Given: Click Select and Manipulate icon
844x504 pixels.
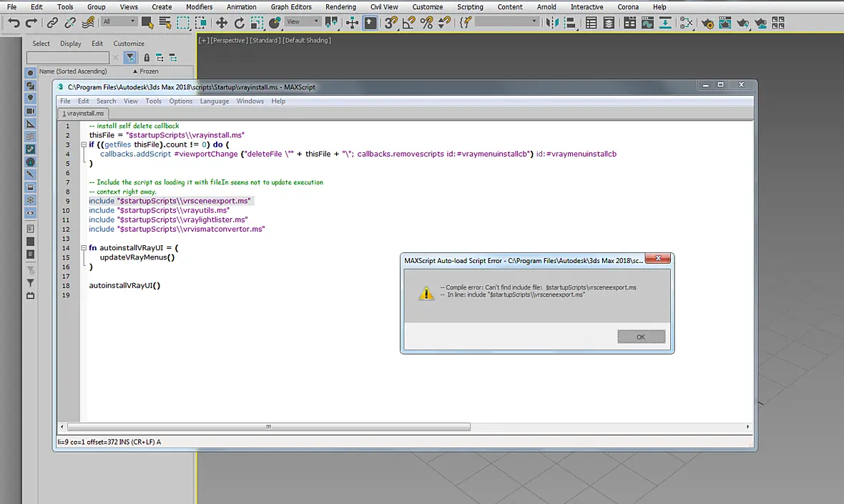Looking at the screenshot, I should pos(352,23).
